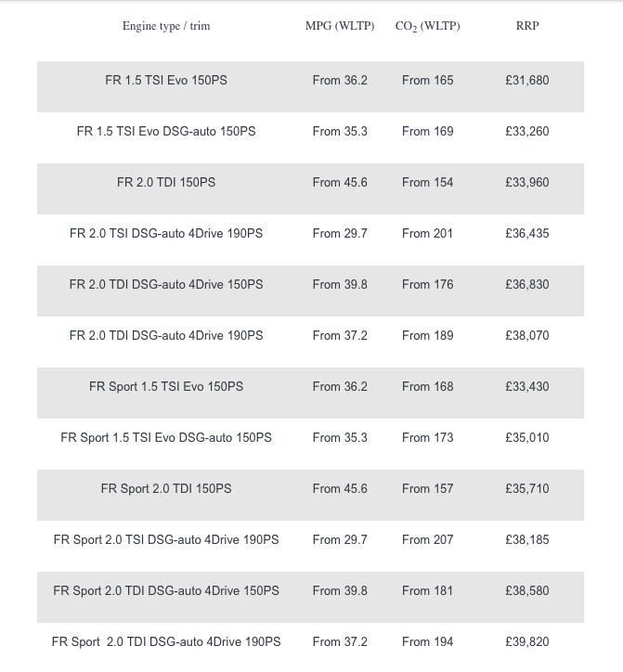The height and width of the screenshot is (672, 623).
Task: Click the £35,010 price cell
Action: pyautogui.click(x=527, y=438)
